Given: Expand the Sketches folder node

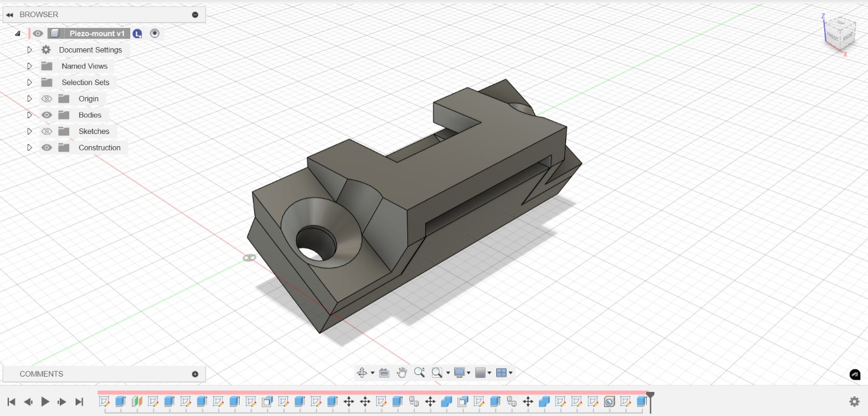Looking at the screenshot, I should (29, 131).
